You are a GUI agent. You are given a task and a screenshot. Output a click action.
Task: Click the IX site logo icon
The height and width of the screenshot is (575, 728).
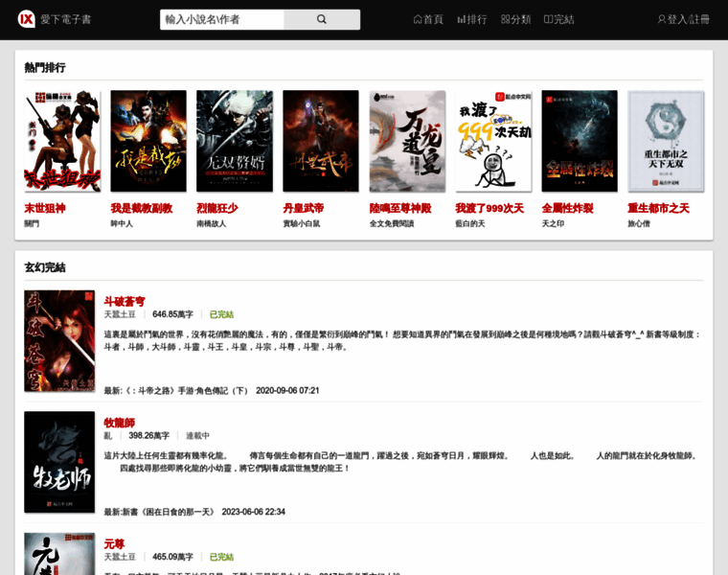tap(26, 19)
